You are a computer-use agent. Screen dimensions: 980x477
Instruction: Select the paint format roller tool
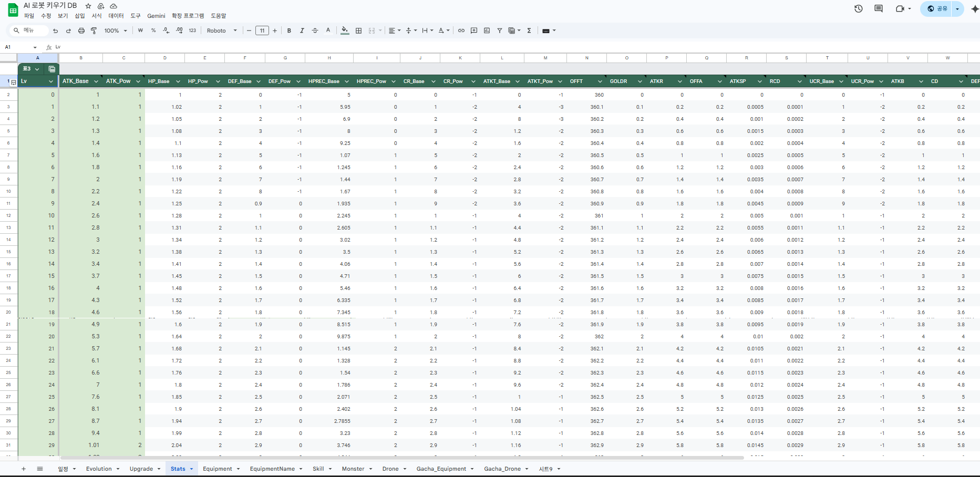(94, 30)
